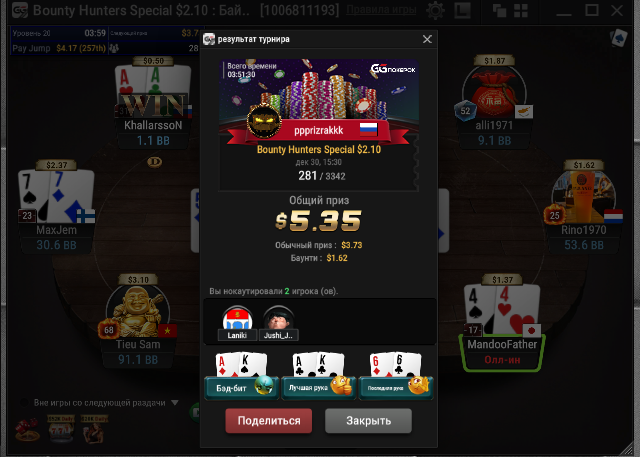Screen dimensions: 640x457
Task: Click the table layout icon beside gear
Action: 462,11
